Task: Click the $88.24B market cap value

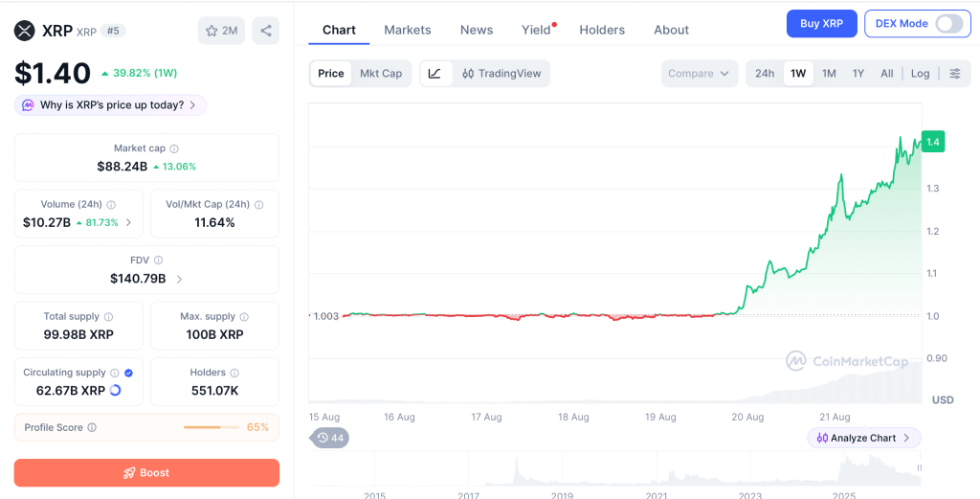Action: pyautogui.click(x=122, y=167)
